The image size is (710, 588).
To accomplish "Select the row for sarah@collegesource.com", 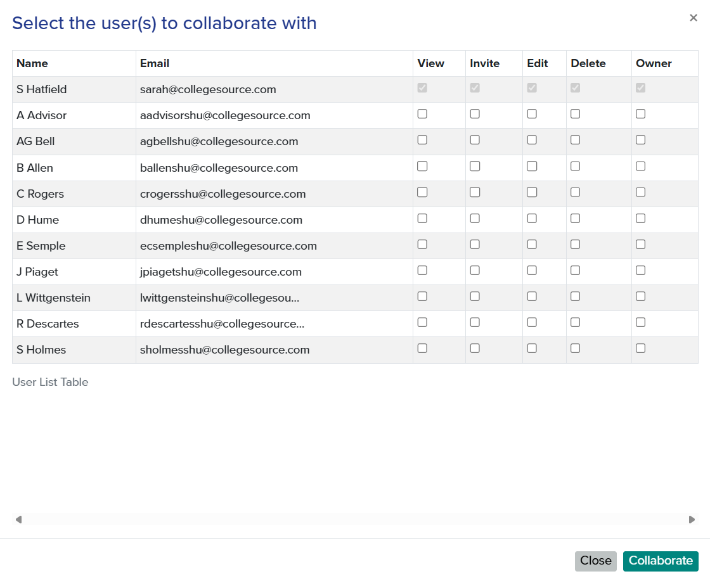I will point(208,89).
